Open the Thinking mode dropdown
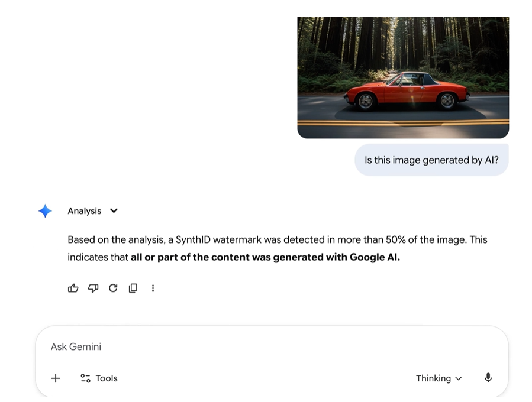532x402 pixels. pos(438,378)
